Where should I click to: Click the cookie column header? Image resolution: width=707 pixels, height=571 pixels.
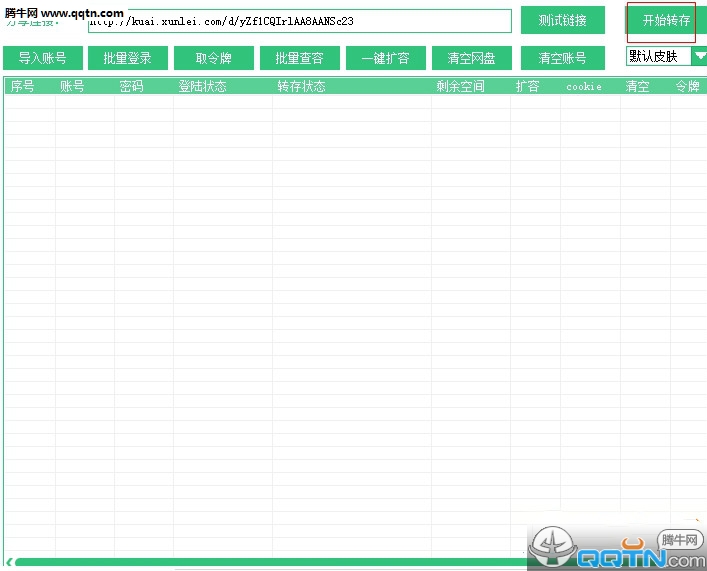[x=584, y=86]
